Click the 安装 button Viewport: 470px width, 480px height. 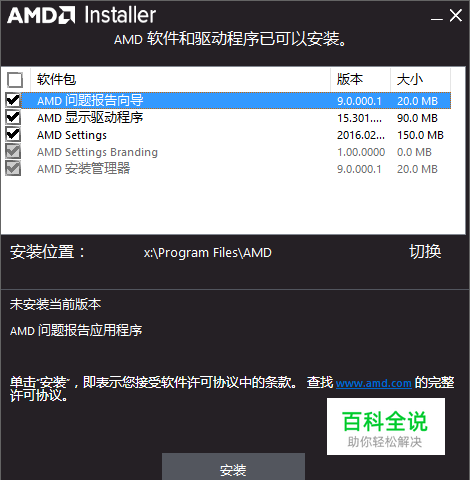(x=233, y=467)
